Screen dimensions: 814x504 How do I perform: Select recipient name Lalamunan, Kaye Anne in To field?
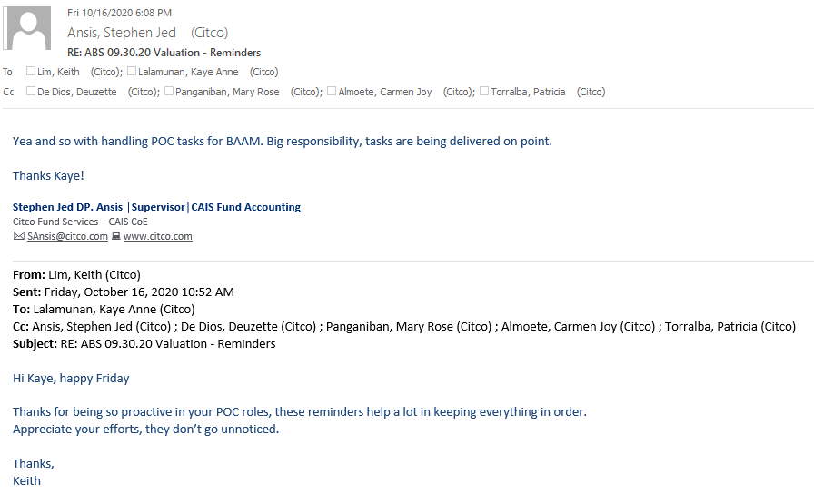(x=189, y=72)
